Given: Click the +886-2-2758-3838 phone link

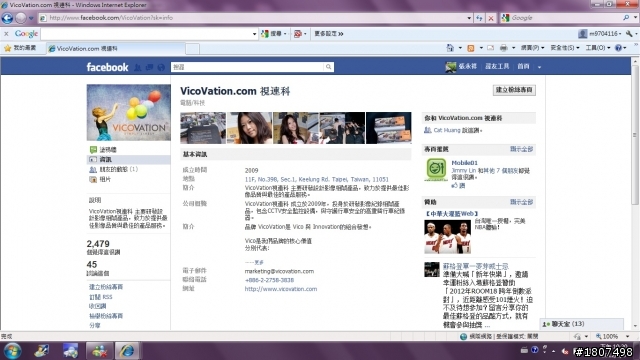Looking at the screenshot, I should 269,280.
